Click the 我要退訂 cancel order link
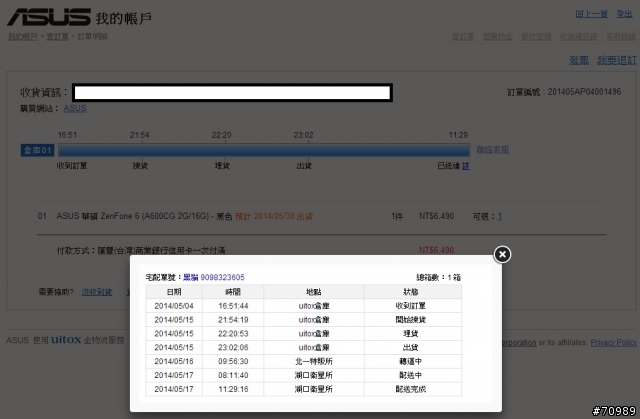 click(616, 61)
